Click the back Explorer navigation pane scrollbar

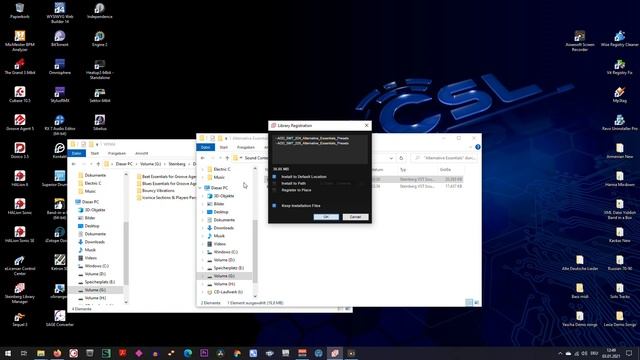126,253
